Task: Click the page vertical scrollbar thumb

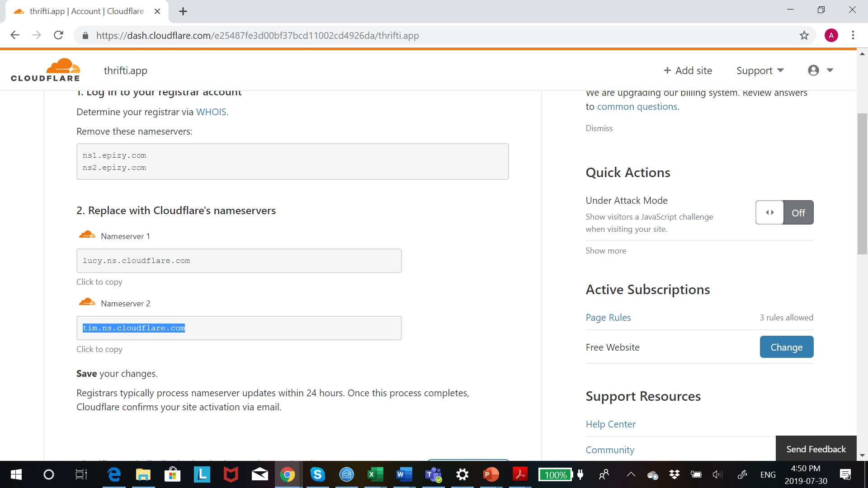Action: 862,183
